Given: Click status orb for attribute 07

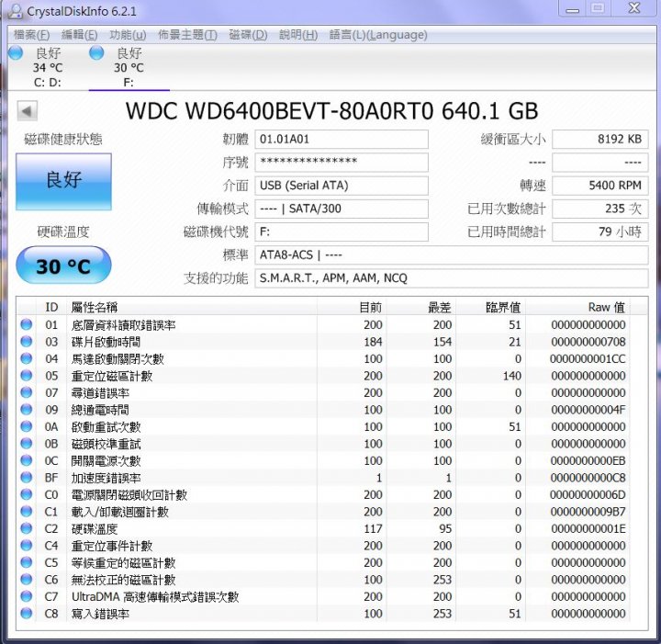Looking at the screenshot, I should pyautogui.click(x=26, y=392).
